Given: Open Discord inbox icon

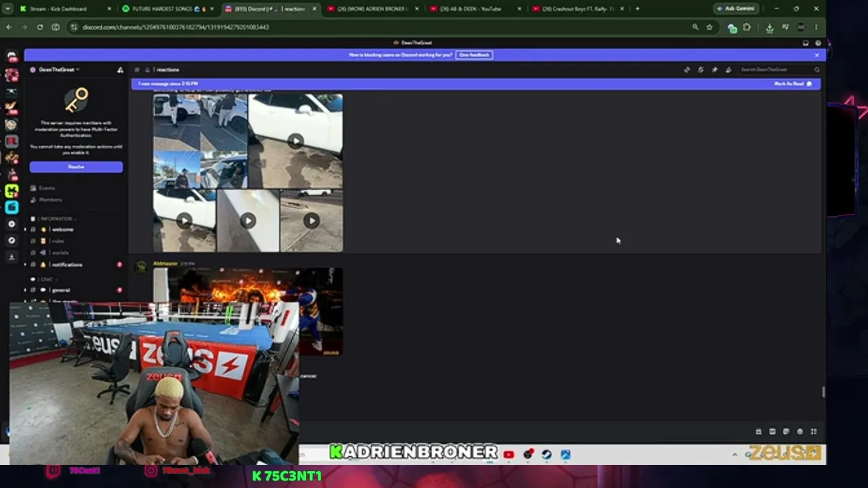Looking at the screenshot, I should tap(806, 43).
